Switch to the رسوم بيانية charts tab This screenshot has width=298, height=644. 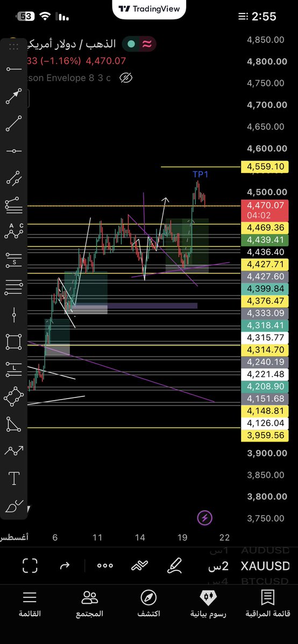[x=208, y=604]
